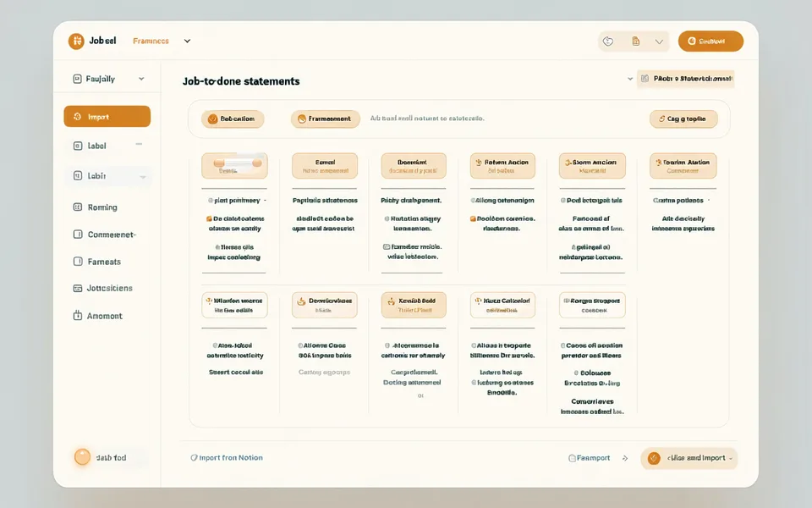Viewport: 812px width, 508px height.
Task: Click the Commenenet sidebar icon
Action: (x=78, y=235)
